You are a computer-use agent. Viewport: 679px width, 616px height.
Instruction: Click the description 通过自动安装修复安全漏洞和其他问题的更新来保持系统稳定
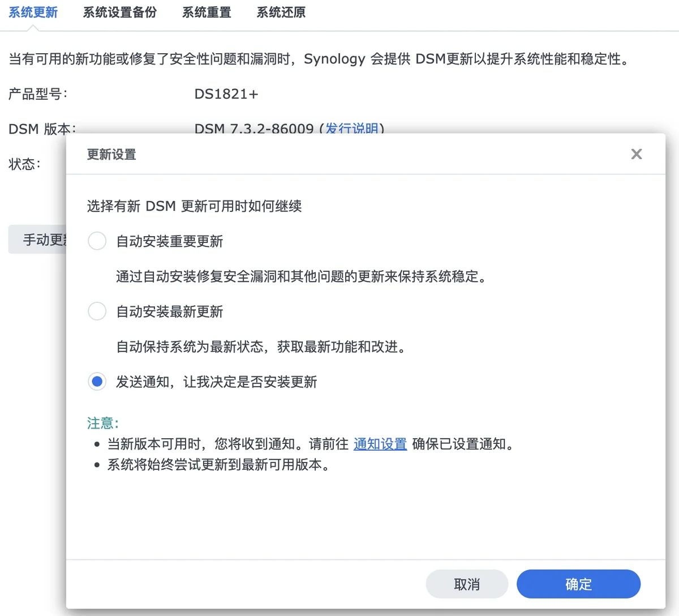[x=301, y=276]
